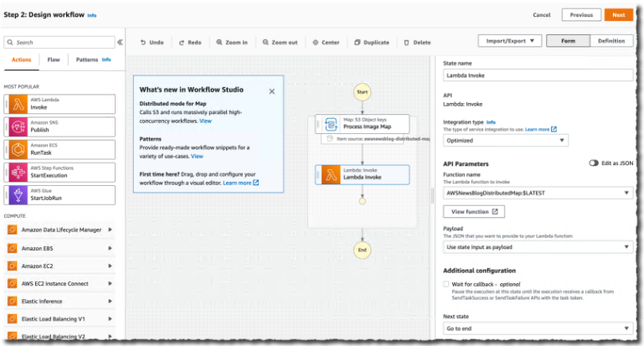Toggle Edit as JSON switch
The width and height of the screenshot is (644, 346).
594,163
